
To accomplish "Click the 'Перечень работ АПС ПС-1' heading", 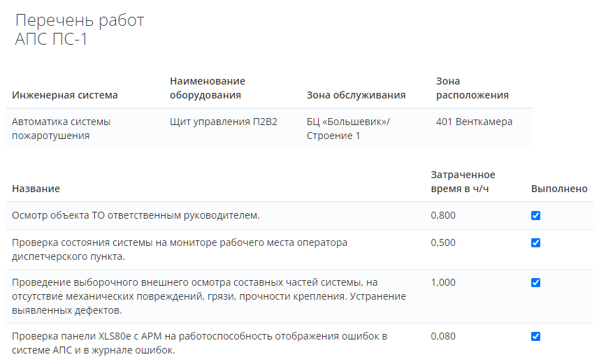I will tap(80, 30).
